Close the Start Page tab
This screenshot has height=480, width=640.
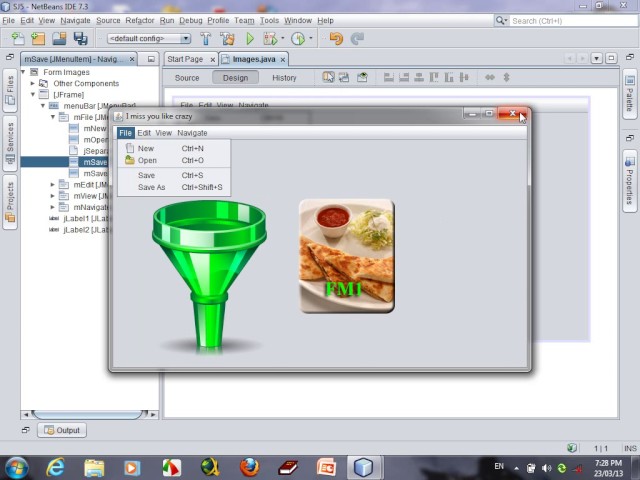point(212,60)
